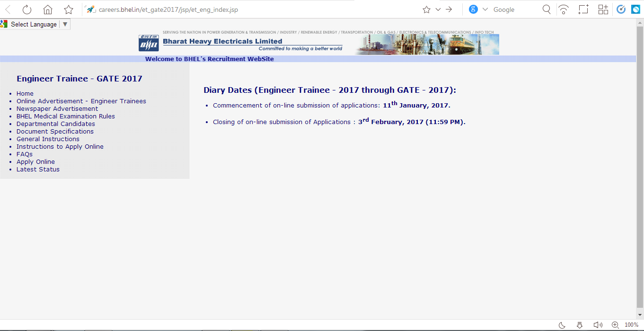The width and height of the screenshot is (644, 331).
Task: Open Online Advertisement - Engineer Trainees link
Action: (81, 101)
